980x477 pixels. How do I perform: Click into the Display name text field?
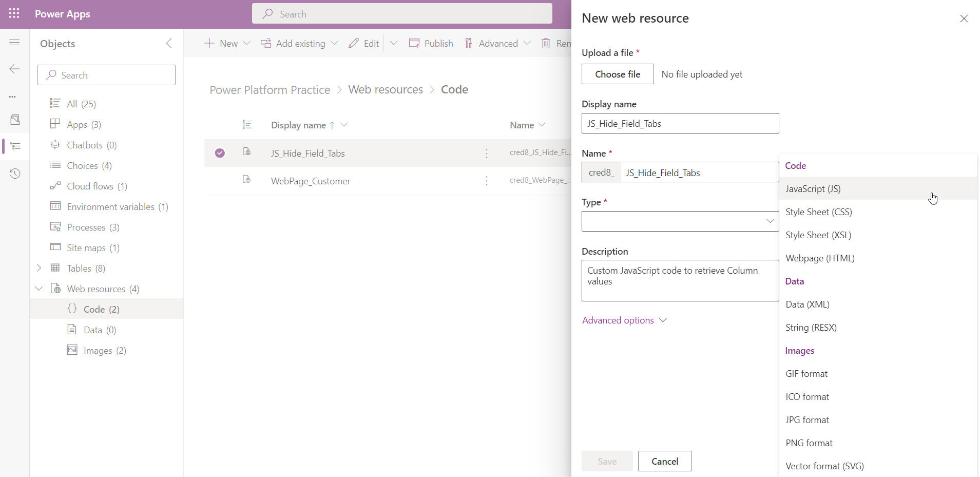click(680, 124)
